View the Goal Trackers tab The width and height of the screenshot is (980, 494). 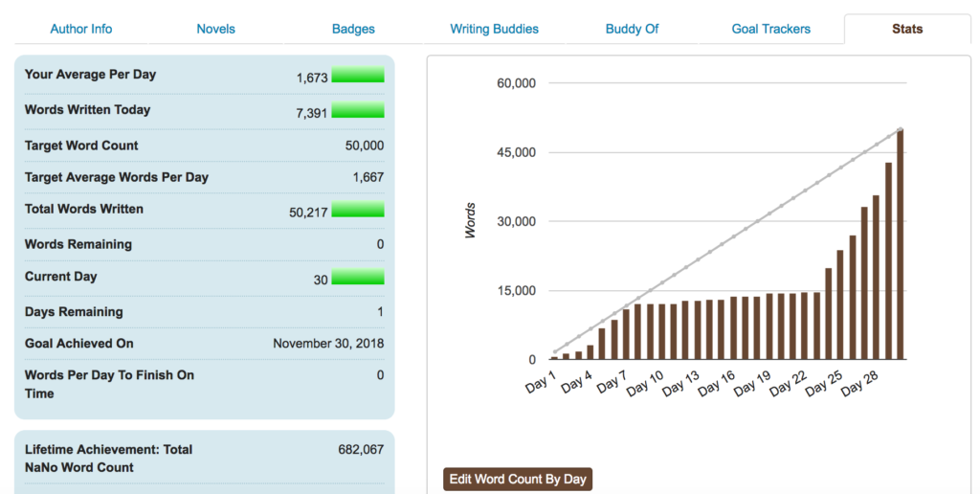pyautogui.click(x=770, y=29)
